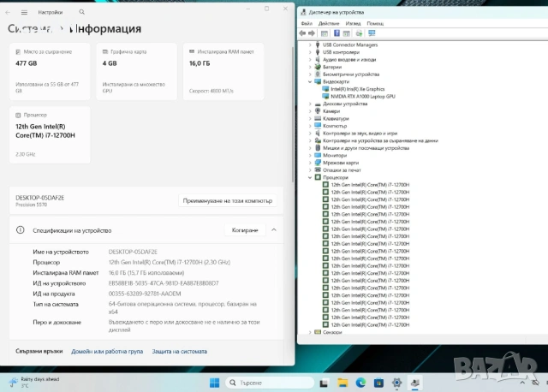548x392 pixels.
Task: Select the Клавиатури category
Action: [x=336, y=118]
